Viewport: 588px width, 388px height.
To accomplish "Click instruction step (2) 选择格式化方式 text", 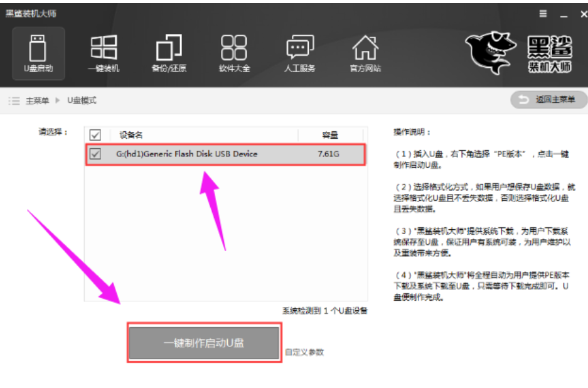I will [484, 198].
